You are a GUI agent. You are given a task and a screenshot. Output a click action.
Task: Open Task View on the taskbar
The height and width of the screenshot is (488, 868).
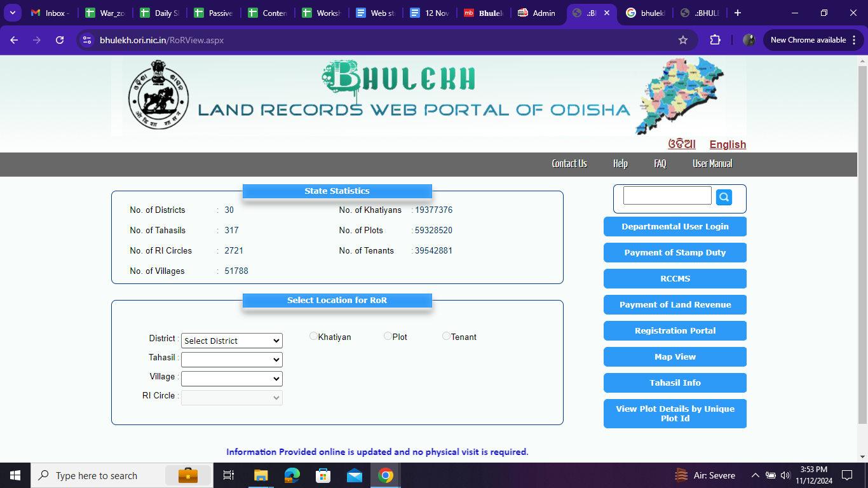coord(229,475)
